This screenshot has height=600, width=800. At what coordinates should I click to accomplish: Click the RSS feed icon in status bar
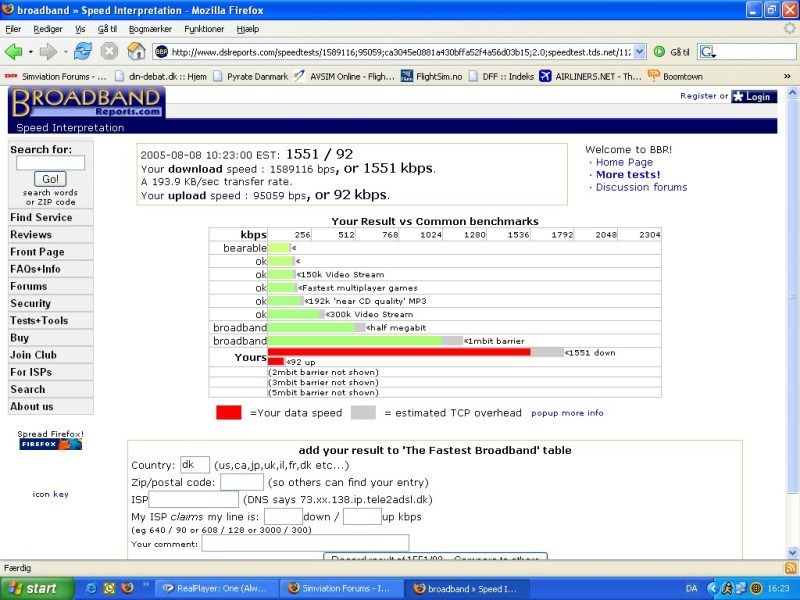(x=789, y=568)
